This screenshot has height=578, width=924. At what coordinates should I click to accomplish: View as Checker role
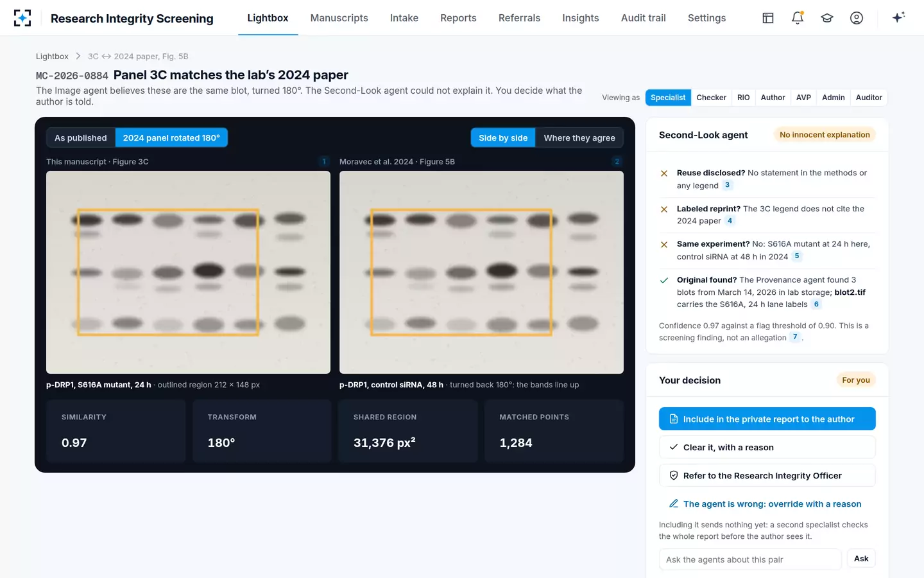click(x=712, y=98)
